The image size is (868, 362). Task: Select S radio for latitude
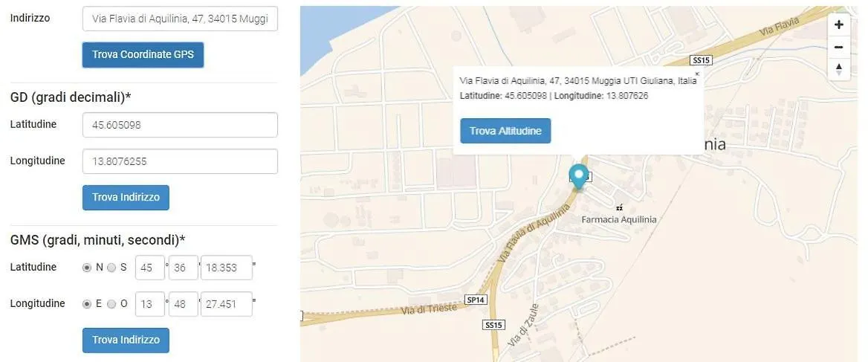coord(111,268)
